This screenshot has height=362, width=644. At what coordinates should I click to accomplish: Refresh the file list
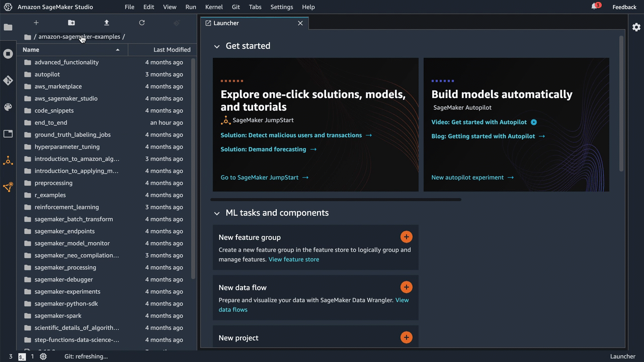pos(142,23)
